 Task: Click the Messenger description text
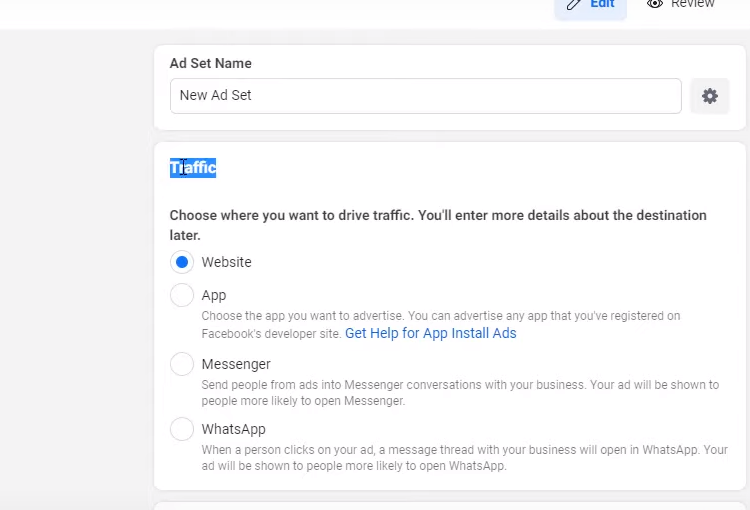pos(460,393)
